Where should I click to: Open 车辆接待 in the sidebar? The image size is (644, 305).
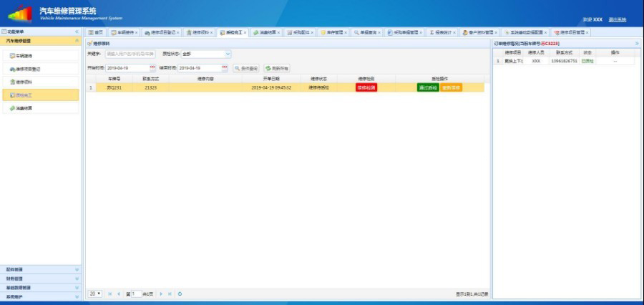24,55
